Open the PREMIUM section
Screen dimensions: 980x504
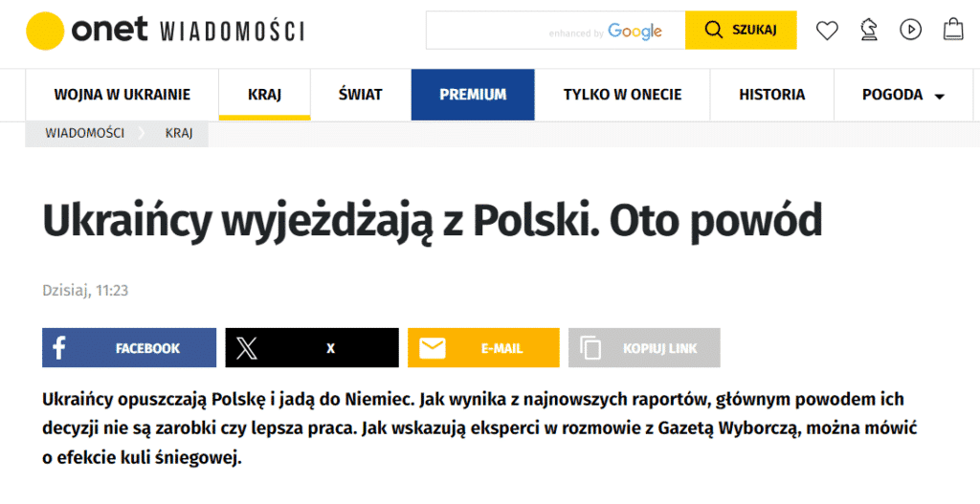(x=473, y=95)
